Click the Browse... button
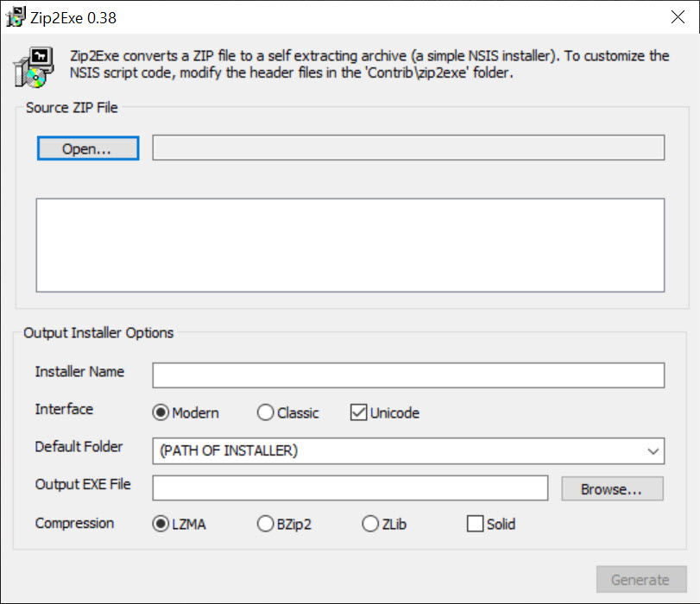Viewport: 700px width, 604px height. click(613, 489)
